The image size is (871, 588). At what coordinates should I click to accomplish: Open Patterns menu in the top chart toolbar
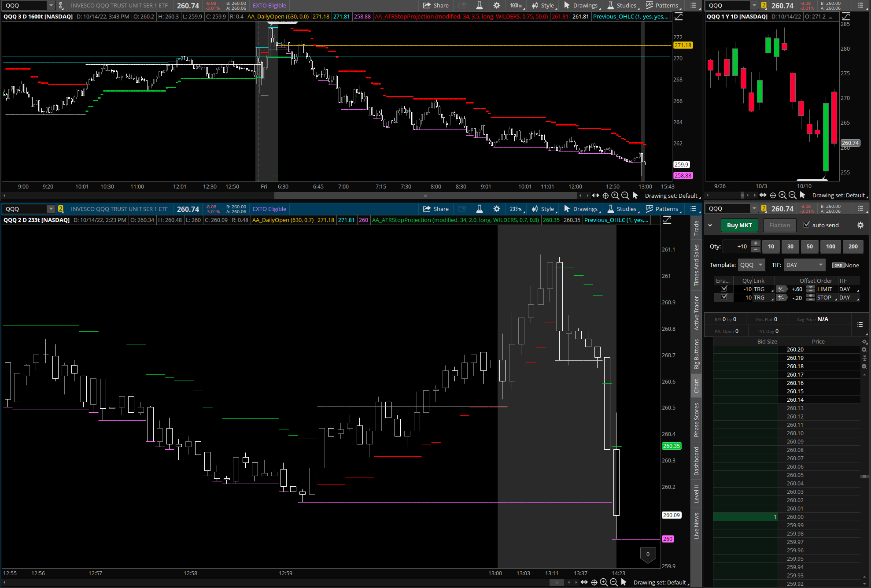click(x=663, y=5)
